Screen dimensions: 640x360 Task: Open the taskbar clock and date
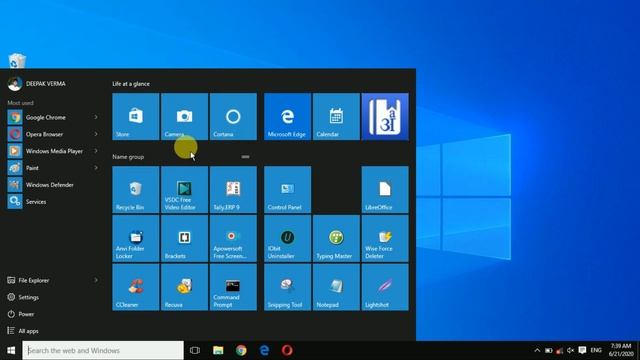point(621,350)
